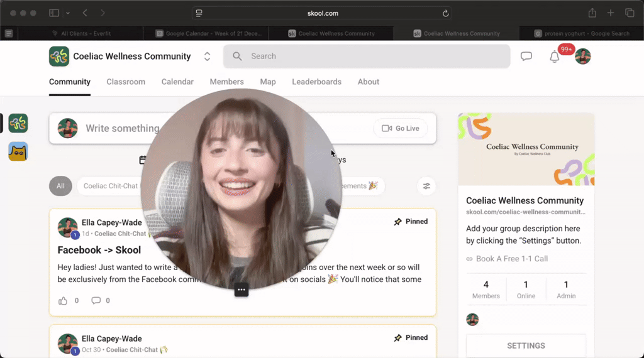The height and width of the screenshot is (358, 644).
Task: View the 1 Admin count
Action: coord(566,290)
